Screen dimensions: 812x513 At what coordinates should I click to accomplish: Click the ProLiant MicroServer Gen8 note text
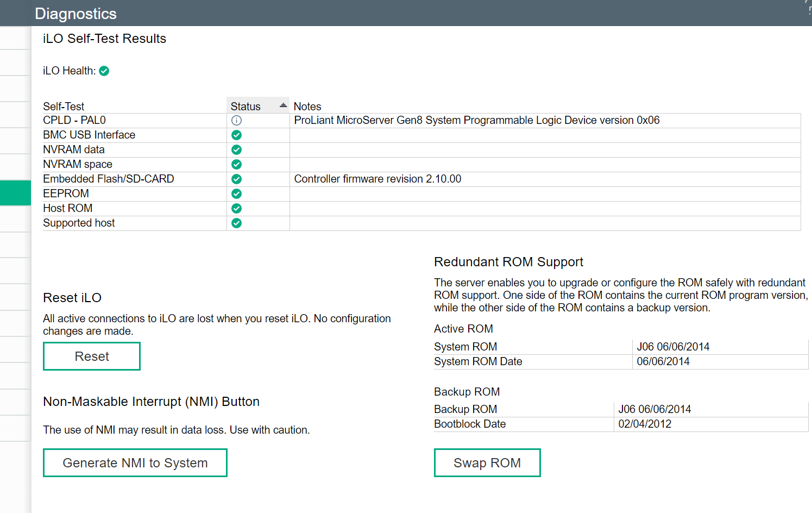coord(477,120)
